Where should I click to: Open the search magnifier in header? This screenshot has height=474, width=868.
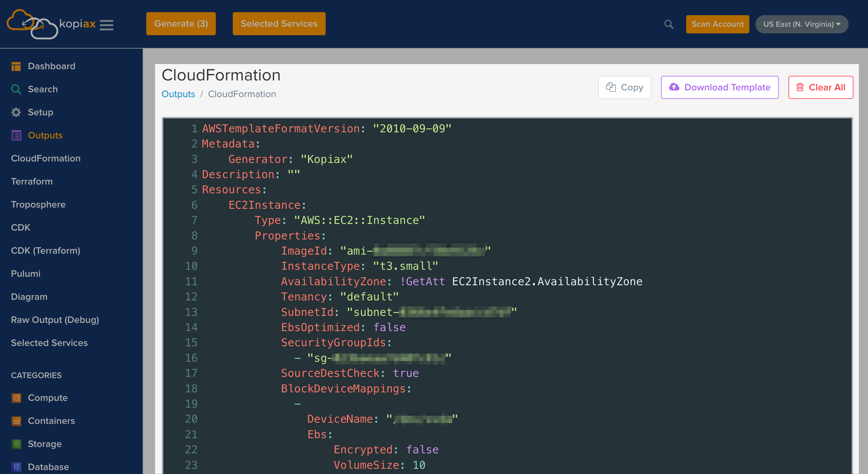click(x=669, y=24)
